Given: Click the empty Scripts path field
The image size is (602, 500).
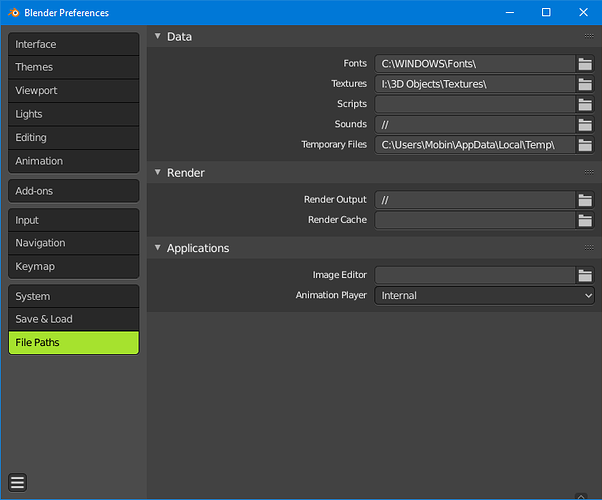Looking at the screenshot, I should (475, 104).
